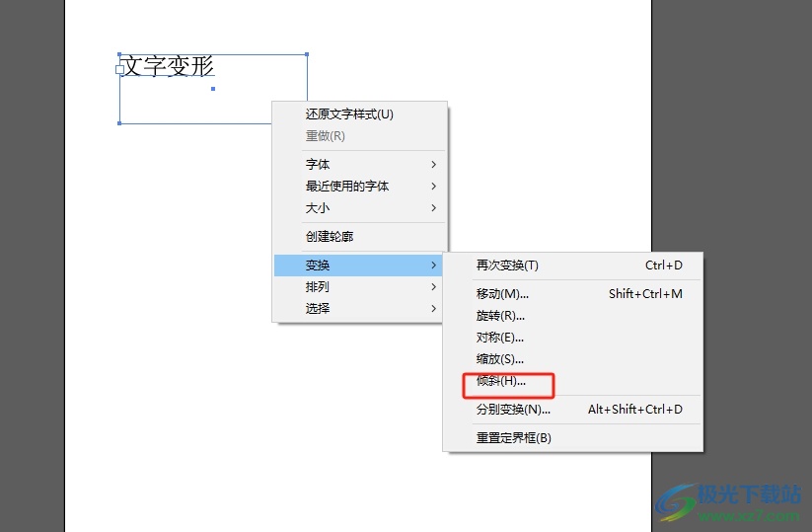Select 旋转(R)... transform option
Image resolution: width=812 pixels, height=532 pixels.
point(573,316)
